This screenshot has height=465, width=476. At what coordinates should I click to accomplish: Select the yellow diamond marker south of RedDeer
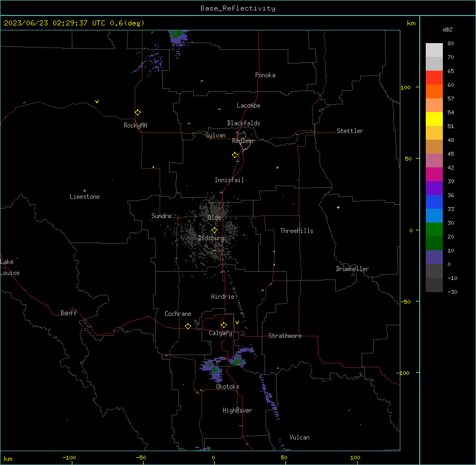tap(235, 155)
